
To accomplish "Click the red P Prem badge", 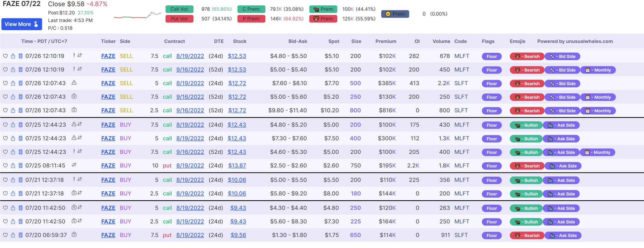I will (251, 19).
